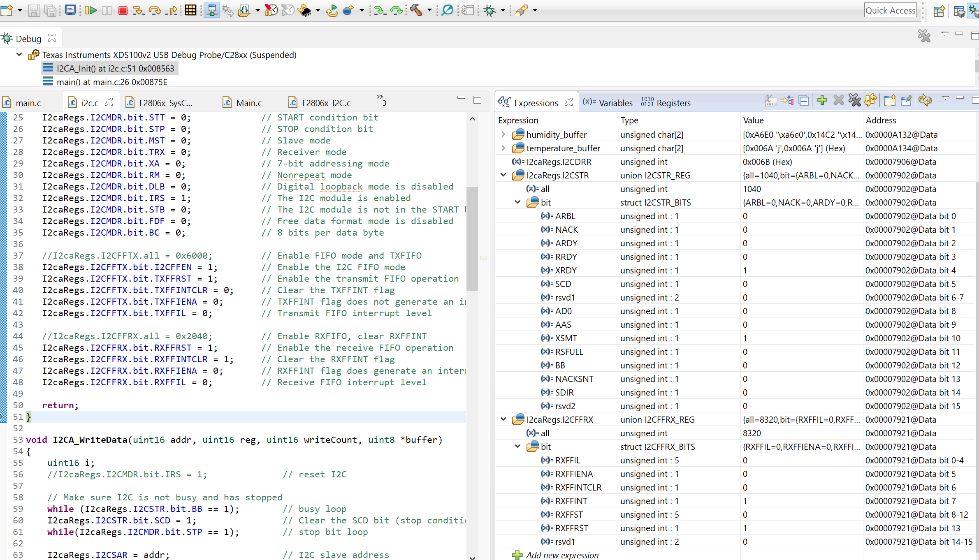This screenshot has width=979, height=560.
Task: Toggle the selected toolbar mode button
Action: click(211, 10)
